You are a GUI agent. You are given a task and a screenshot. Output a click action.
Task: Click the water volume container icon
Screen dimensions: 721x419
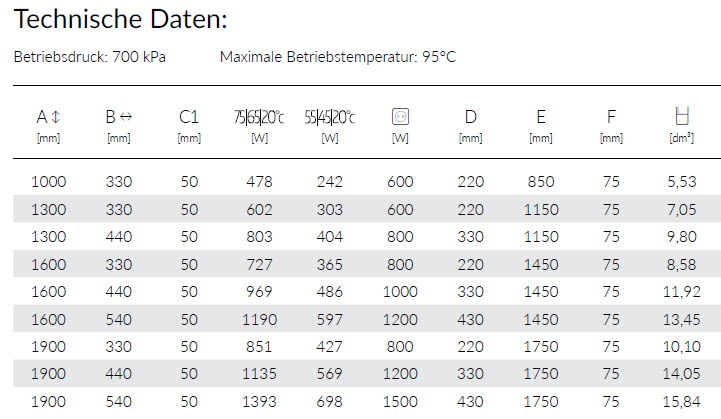682,117
